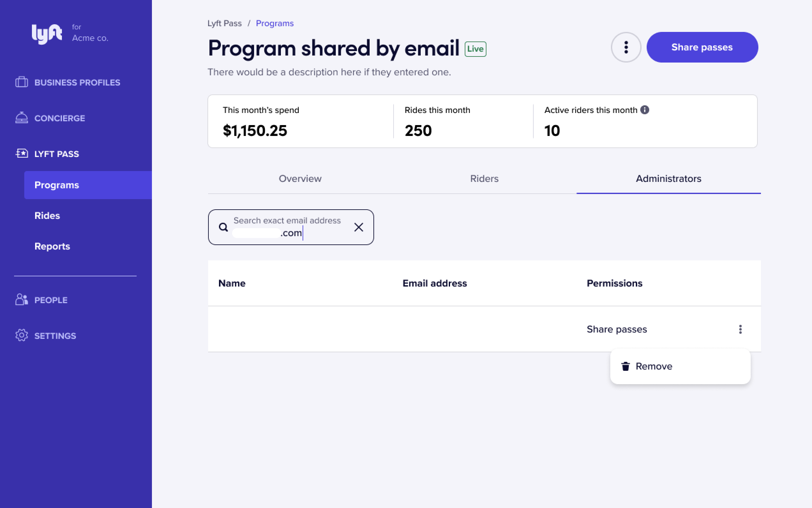Click the Lyft logo in sidebar
The image size is (812, 508).
tap(47, 34)
